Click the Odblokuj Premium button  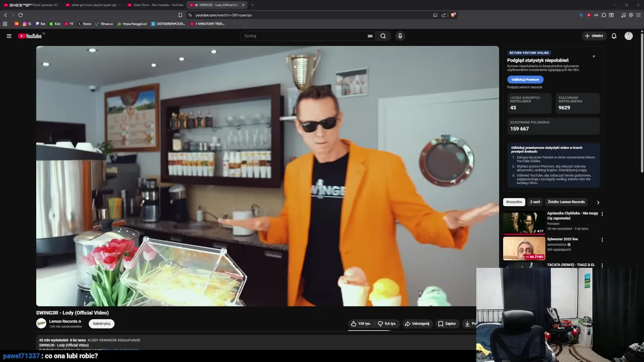[x=525, y=79]
